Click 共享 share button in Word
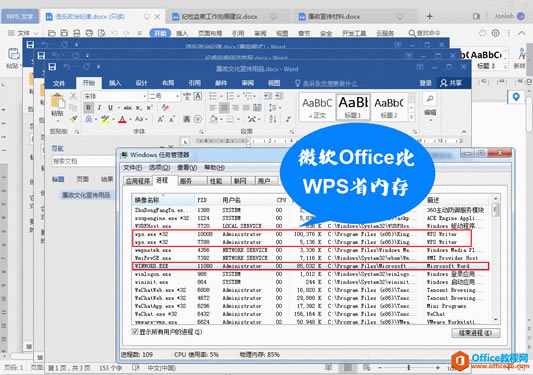The image size is (533, 375). click(451, 83)
